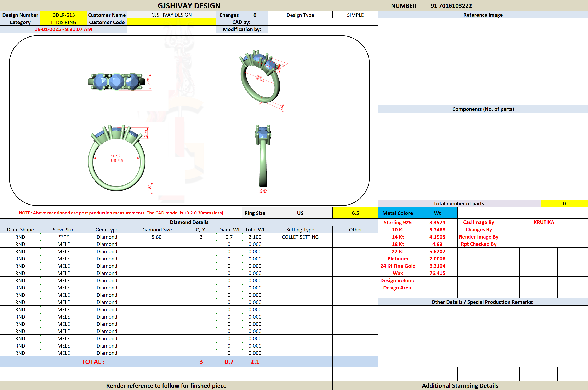Select the total weight 2.1 in TOTAL row
Viewport: 588px width, 390px height.
click(x=255, y=362)
